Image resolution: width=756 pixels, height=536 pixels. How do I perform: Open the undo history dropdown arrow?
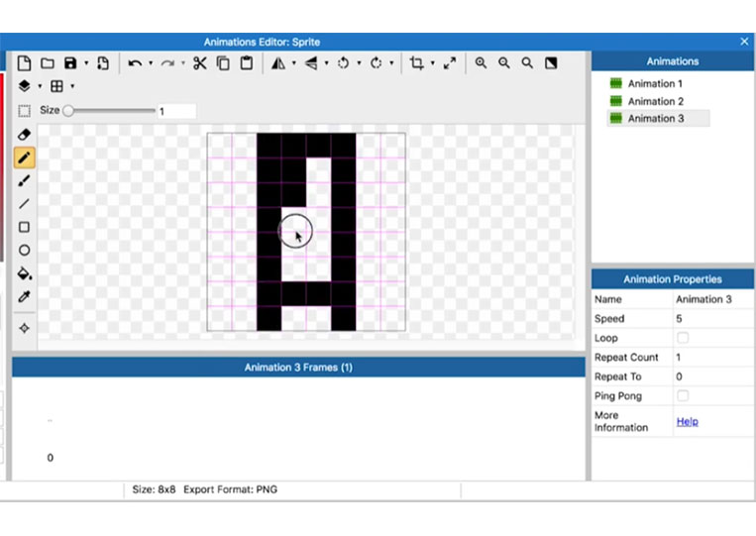[151, 63]
